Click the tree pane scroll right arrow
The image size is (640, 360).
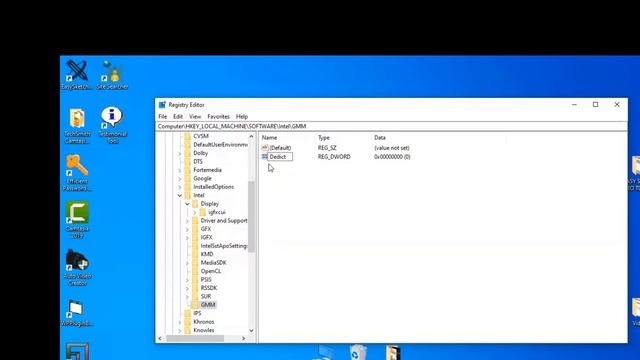(244, 338)
